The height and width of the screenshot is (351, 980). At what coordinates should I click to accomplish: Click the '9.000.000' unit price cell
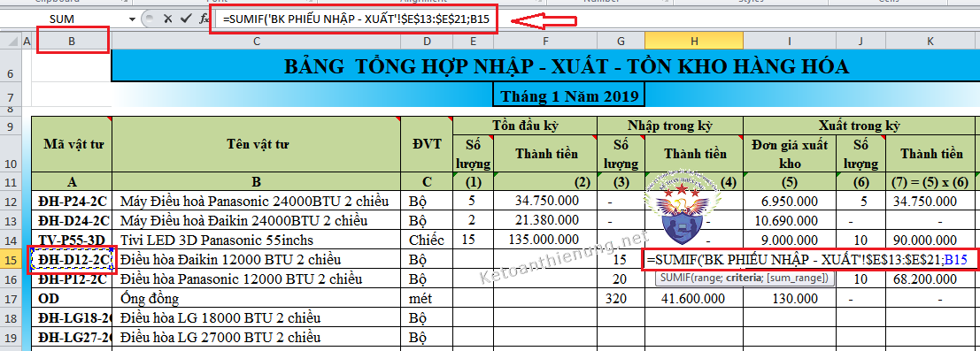(790, 240)
